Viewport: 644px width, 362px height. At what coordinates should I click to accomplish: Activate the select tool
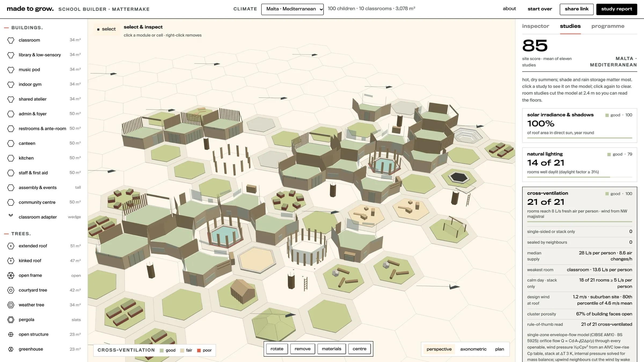tap(106, 29)
